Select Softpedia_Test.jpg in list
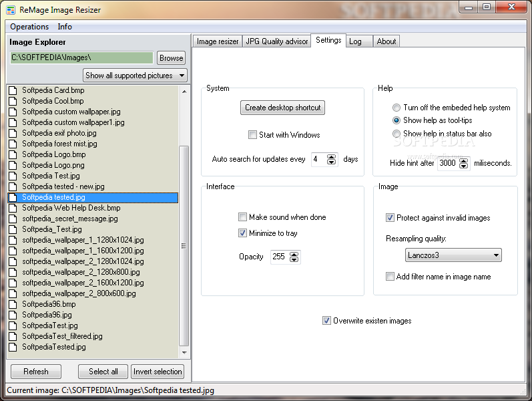Image resolution: width=532 pixels, height=401 pixels. point(52,229)
